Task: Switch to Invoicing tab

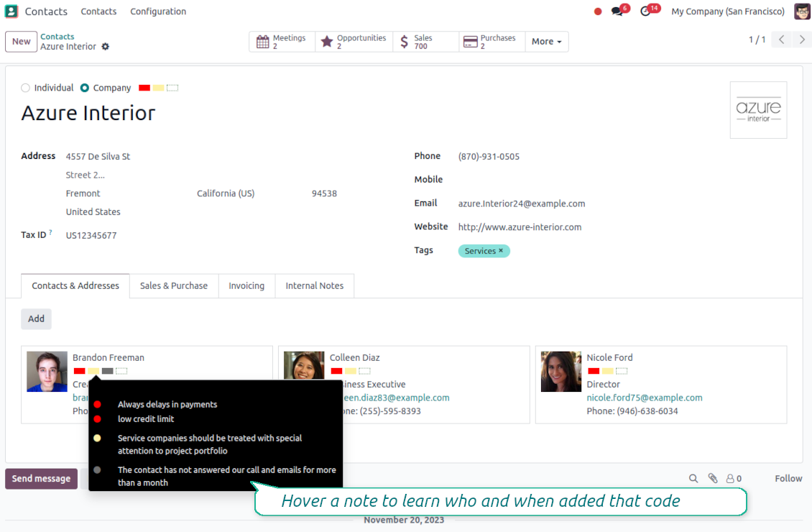Action: [x=246, y=285]
